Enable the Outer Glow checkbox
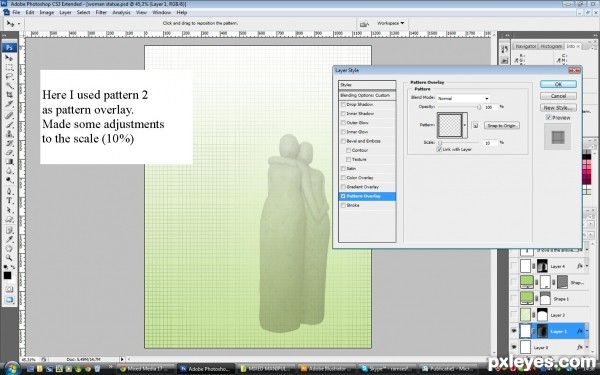This screenshot has width=600, height=375. (x=343, y=123)
